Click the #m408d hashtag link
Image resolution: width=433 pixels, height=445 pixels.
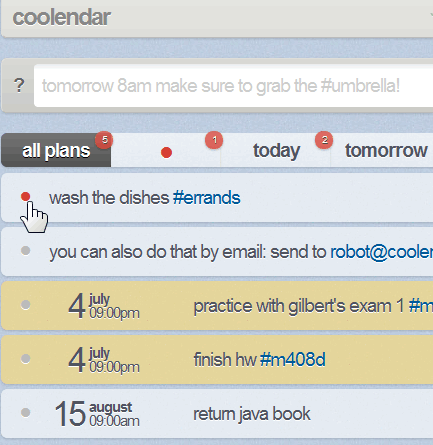click(x=293, y=360)
